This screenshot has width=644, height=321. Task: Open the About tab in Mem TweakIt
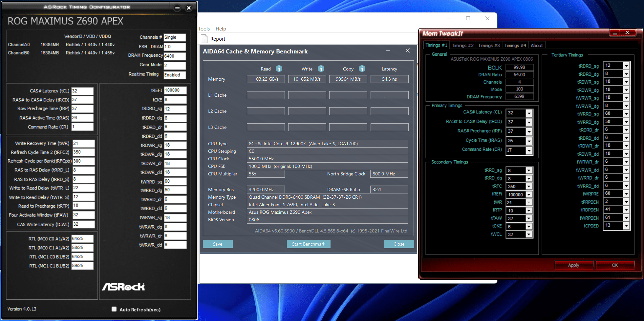coord(537,46)
